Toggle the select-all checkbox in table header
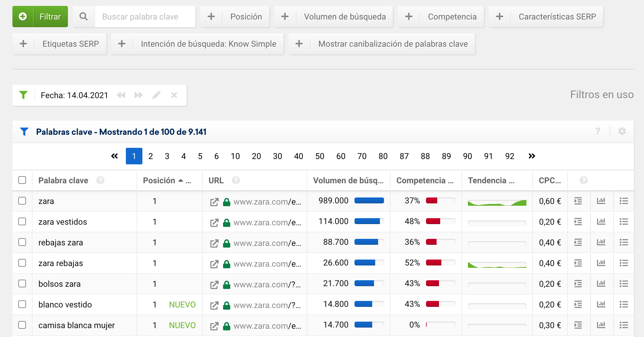The width and height of the screenshot is (644, 337). click(x=22, y=180)
